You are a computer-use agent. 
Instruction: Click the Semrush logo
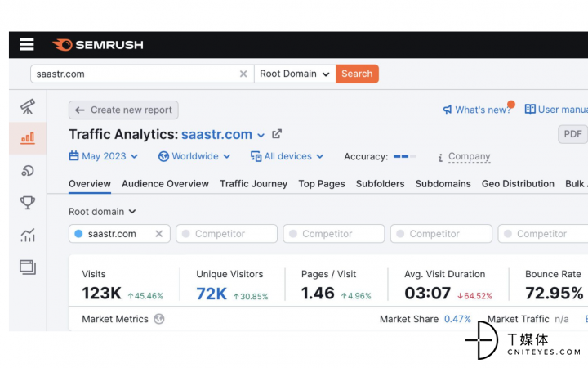[x=98, y=45]
